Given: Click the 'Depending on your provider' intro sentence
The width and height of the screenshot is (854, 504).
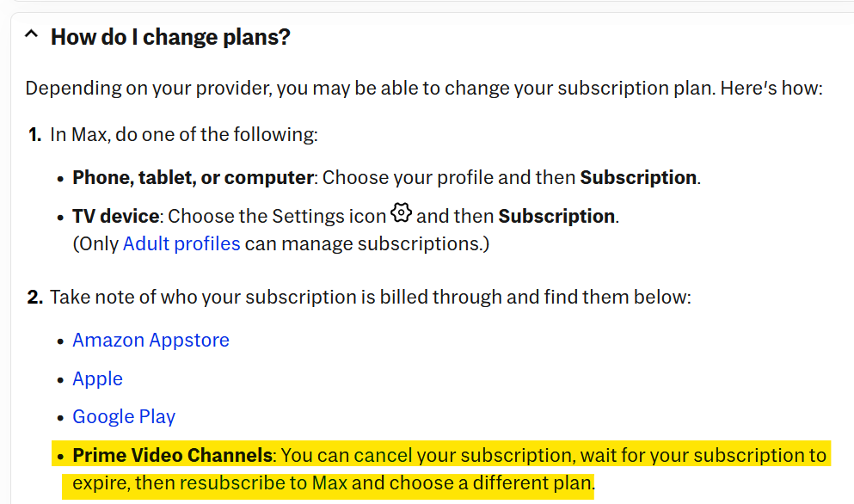Looking at the screenshot, I should click(424, 89).
